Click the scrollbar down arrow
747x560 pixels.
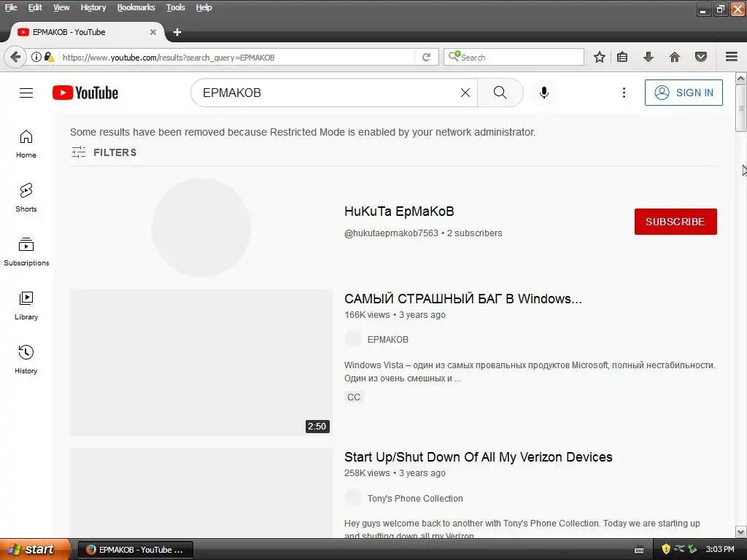tap(741, 532)
